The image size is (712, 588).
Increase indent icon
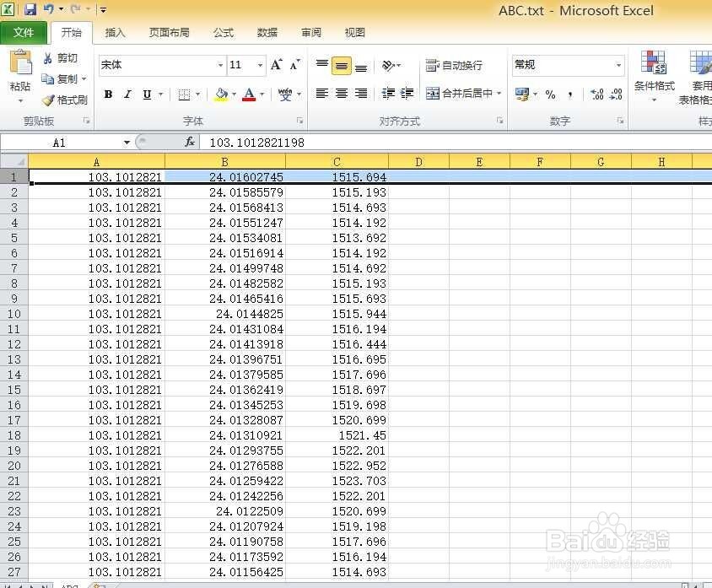407,94
